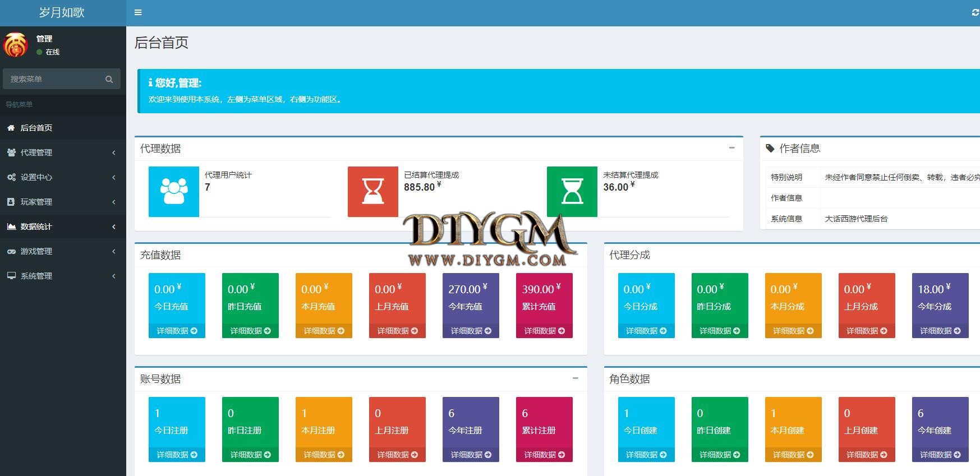Click the gears icon beside 设置中心
980x476 pixels.
[11, 177]
